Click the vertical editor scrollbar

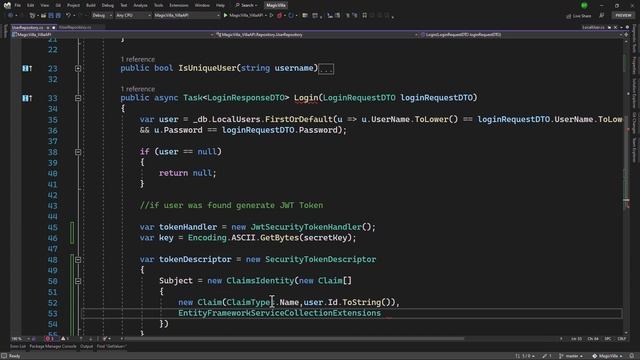tap(627, 188)
